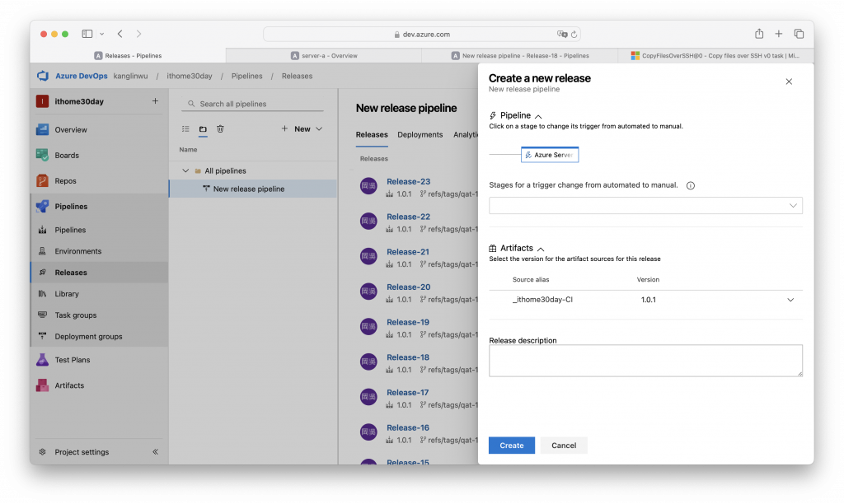Click kanglinwu breadcrumb link
Screen dimensions: 844x504
(130, 76)
